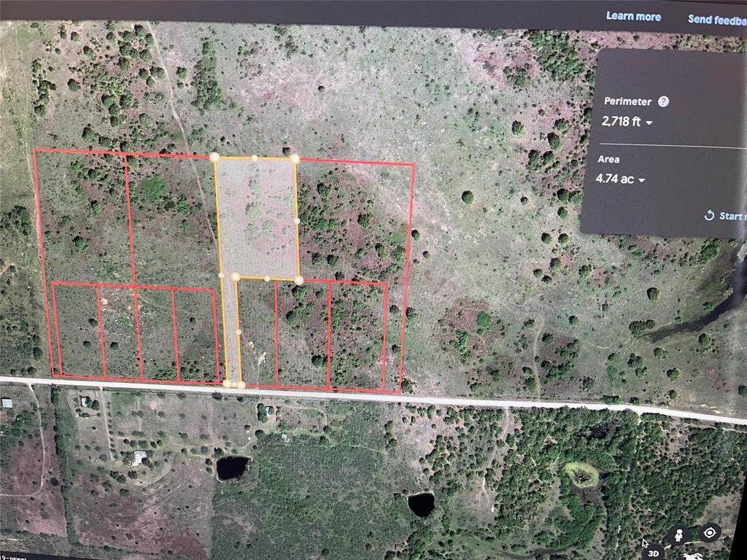The height and width of the screenshot is (560, 747).
Task: Click the Start new measurement button
Action: point(725,216)
